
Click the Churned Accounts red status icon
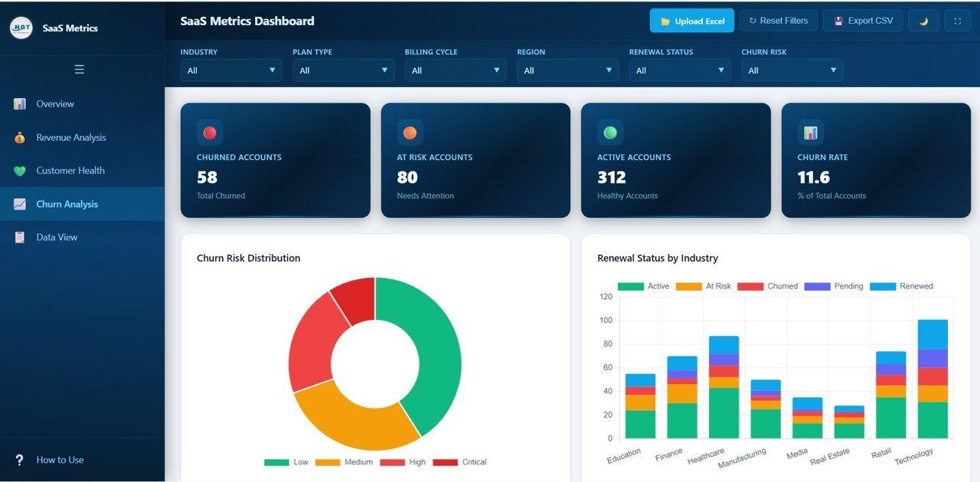coord(210,132)
